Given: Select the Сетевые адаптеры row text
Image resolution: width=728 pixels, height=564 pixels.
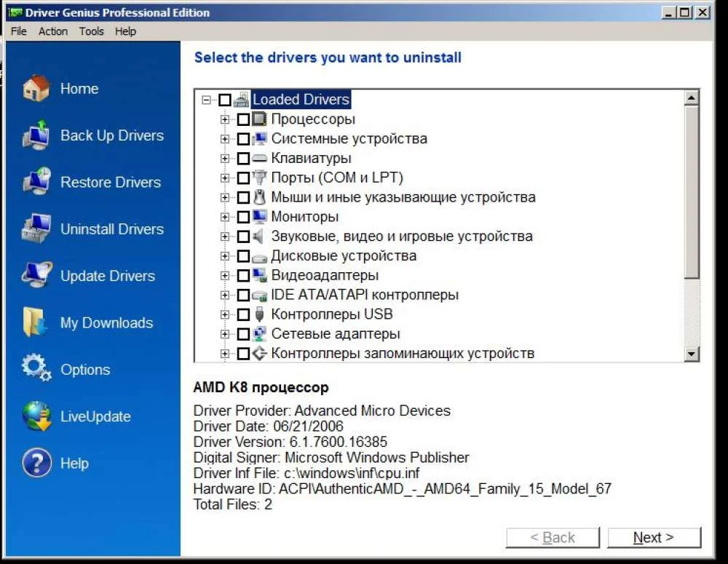Looking at the screenshot, I should pyautogui.click(x=336, y=334).
